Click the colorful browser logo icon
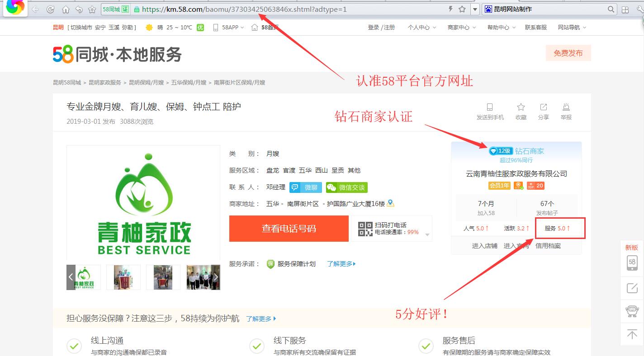This screenshot has width=644, height=356. 15,7
